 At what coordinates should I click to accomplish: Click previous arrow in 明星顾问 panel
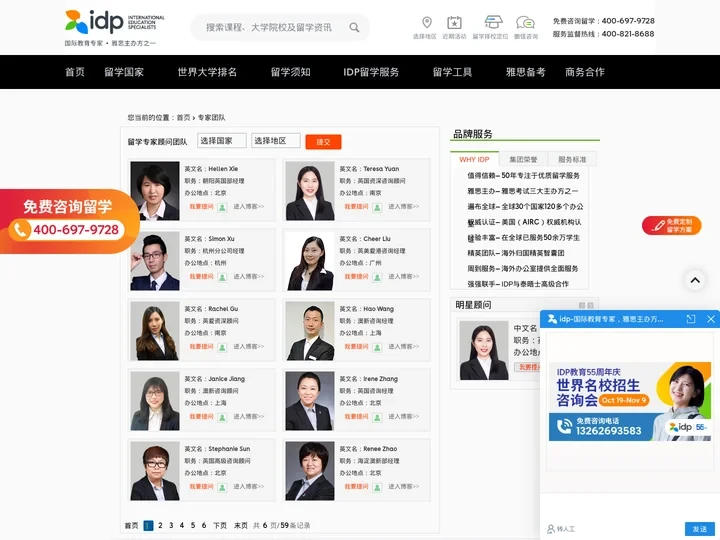pos(582,305)
